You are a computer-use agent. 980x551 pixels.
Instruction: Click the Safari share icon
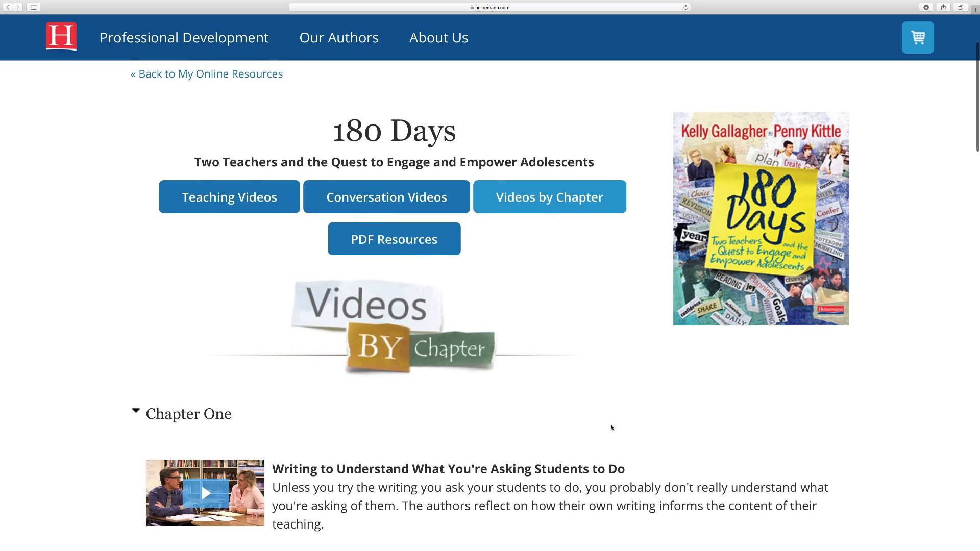click(943, 7)
